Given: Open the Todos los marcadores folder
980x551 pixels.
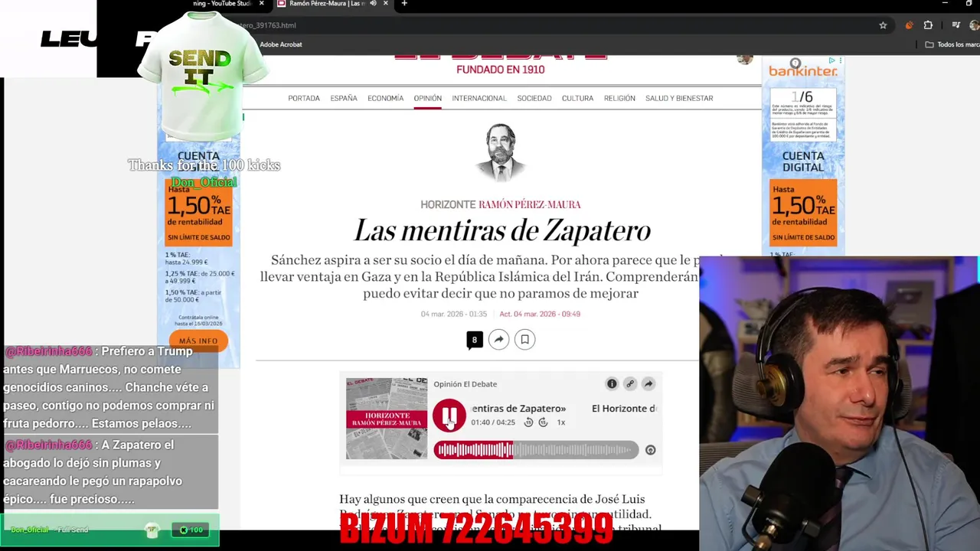Looking at the screenshot, I should point(952,44).
